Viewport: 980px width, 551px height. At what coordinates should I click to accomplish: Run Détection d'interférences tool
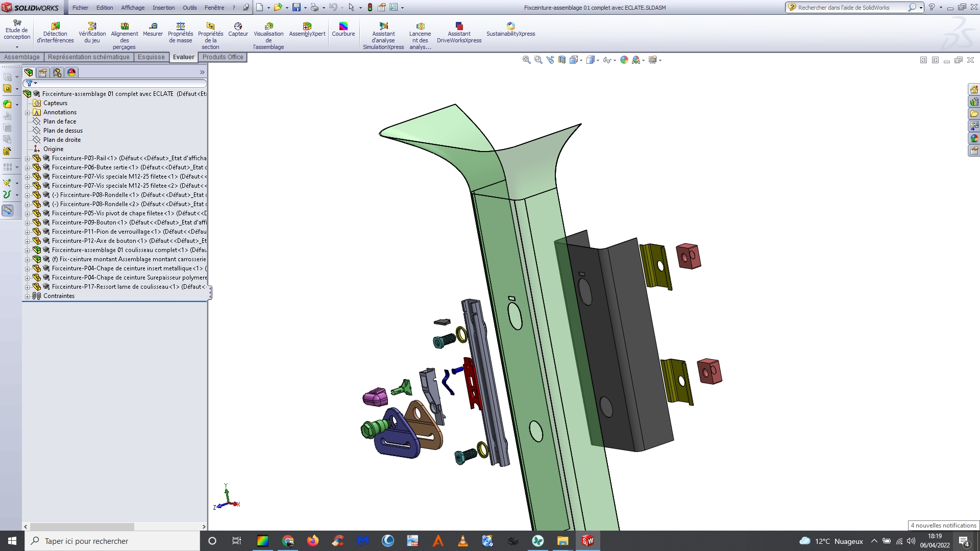(55, 33)
